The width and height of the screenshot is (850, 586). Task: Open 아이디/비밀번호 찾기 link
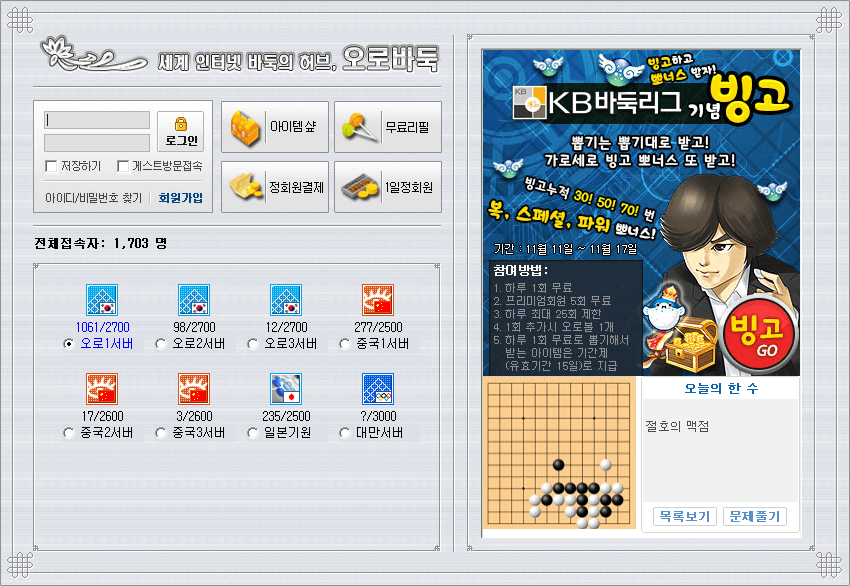pyautogui.click(x=93, y=198)
